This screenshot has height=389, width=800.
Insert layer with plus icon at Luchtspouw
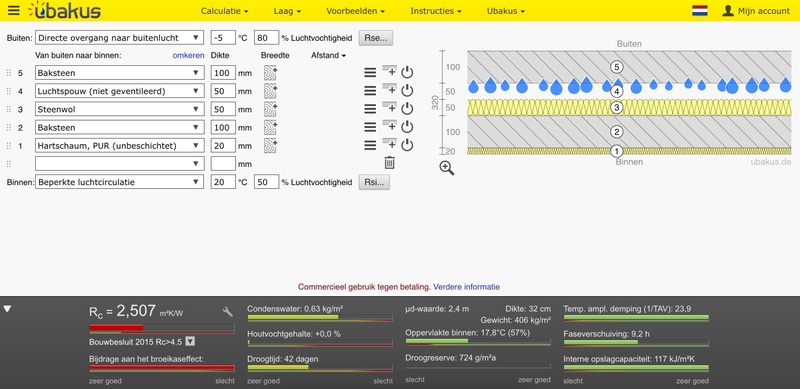[x=389, y=90]
